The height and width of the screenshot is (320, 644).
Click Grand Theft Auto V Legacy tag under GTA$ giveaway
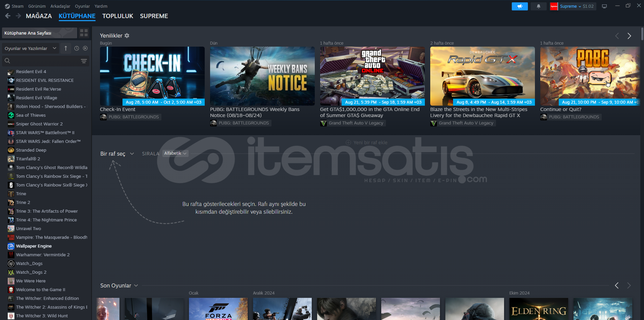[x=352, y=123]
